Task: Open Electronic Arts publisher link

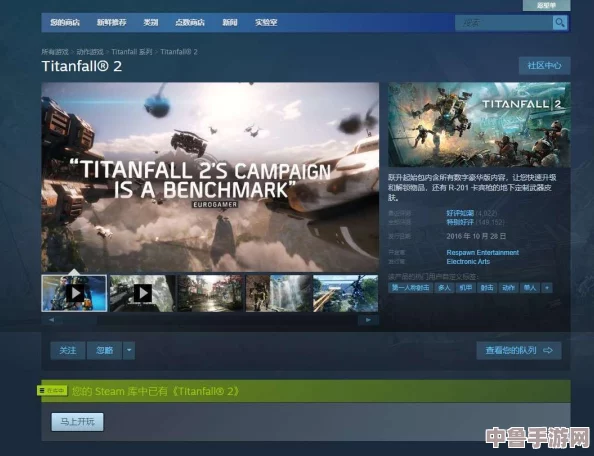Action: [x=468, y=262]
